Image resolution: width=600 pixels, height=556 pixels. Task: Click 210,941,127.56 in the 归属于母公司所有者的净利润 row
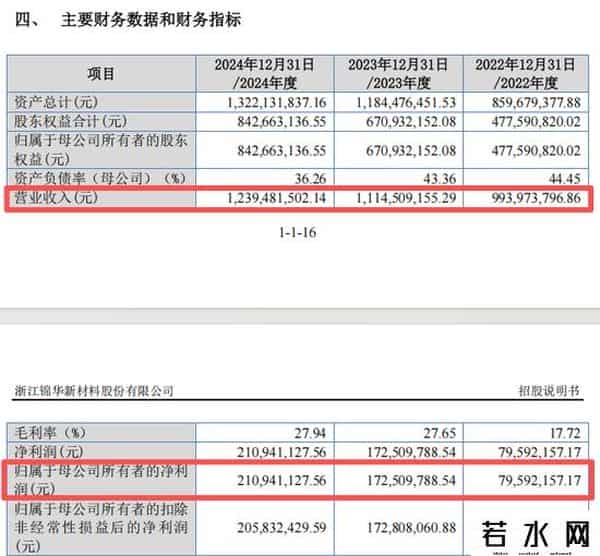tap(282, 481)
